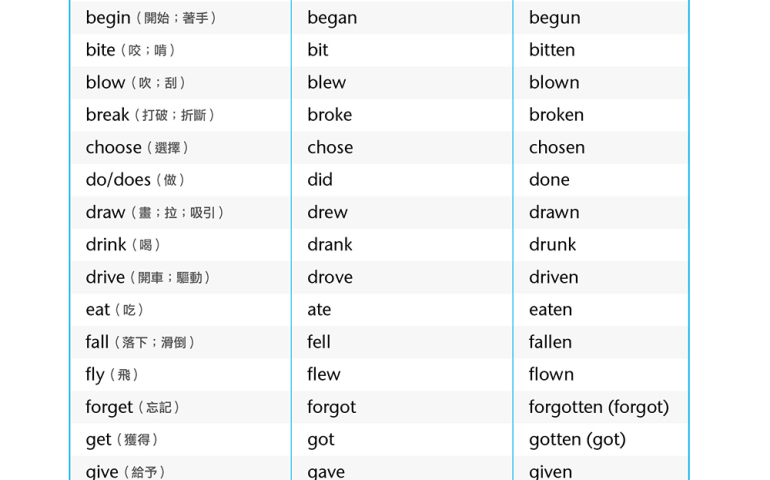Screen dimensions: 770x480
Task: Select the verb 'bite' entry
Action: point(101,50)
